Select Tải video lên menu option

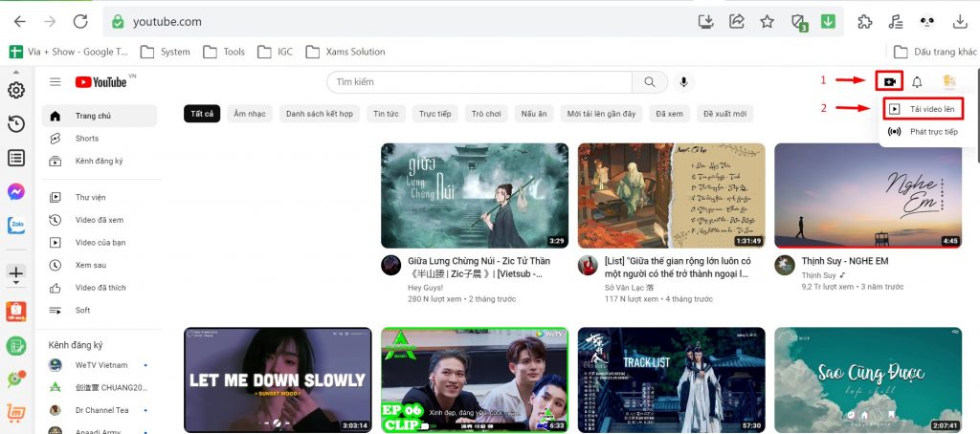(x=924, y=109)
